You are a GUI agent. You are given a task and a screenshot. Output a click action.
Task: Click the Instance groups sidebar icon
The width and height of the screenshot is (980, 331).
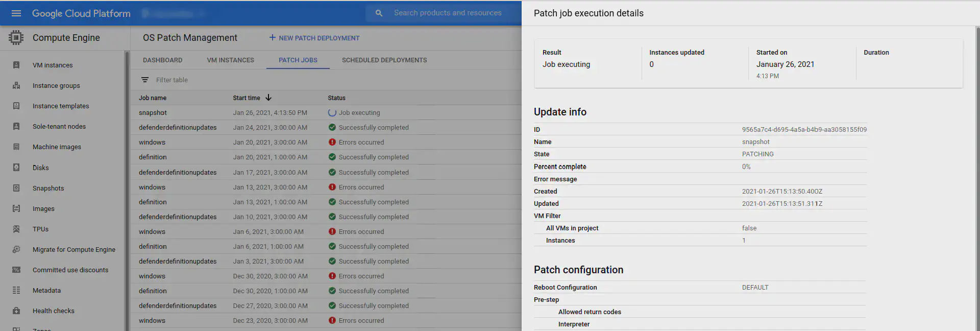pos(16,85)
